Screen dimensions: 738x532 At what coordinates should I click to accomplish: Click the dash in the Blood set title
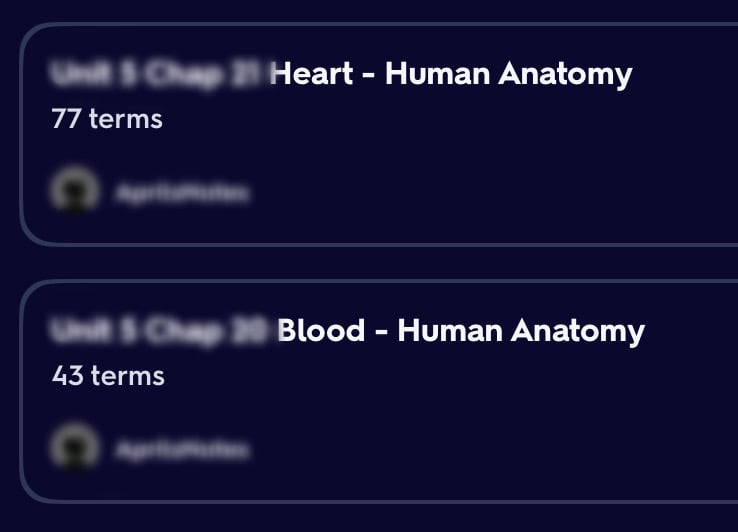(x=381, y=332)
